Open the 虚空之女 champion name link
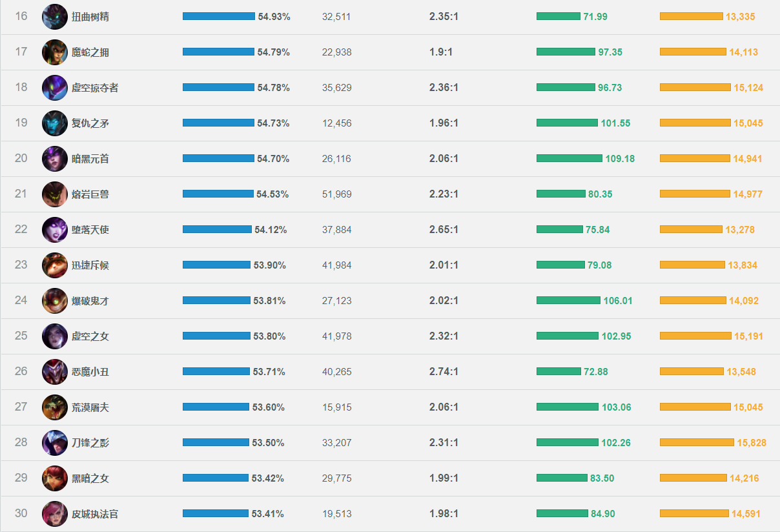This screenshot has height=532, width=780. (90, 336)
